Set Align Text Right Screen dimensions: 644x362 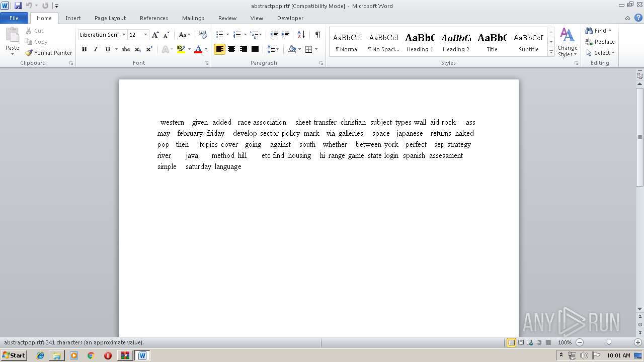244,49
